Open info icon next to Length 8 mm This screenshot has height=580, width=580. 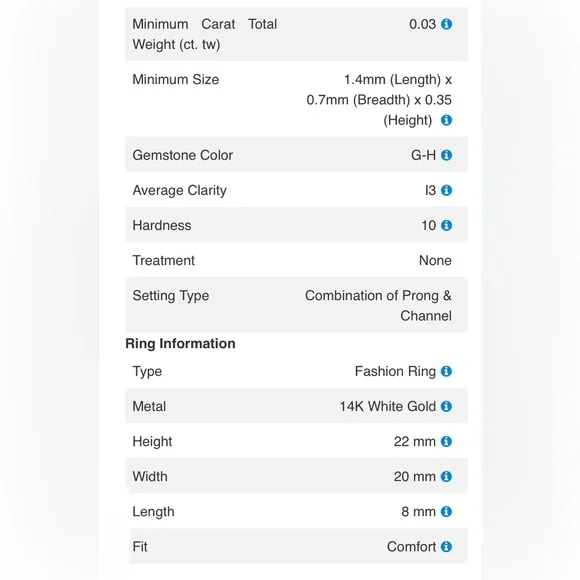446,512
